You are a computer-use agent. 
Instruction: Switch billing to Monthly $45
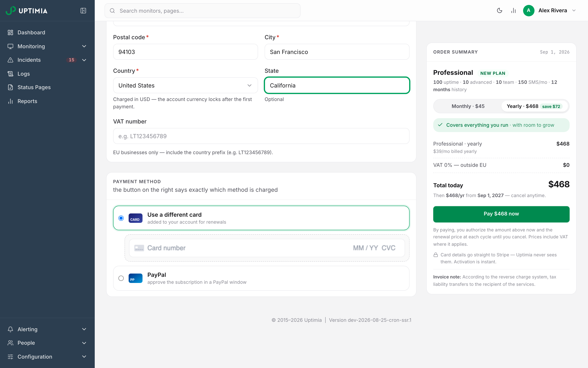tap(468, 106)
